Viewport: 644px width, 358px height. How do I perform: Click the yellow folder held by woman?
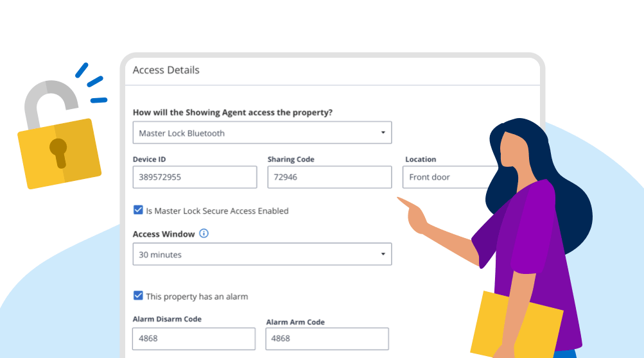pyautogui.click(x=516, y=325)
